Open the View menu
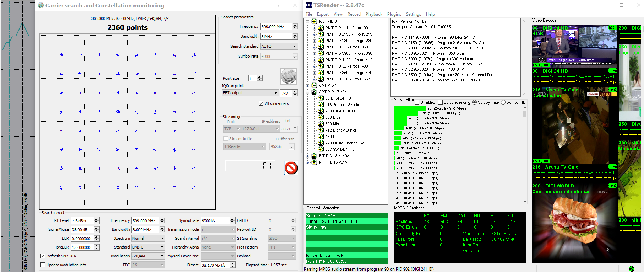The image size is (644, 272). point(338,14)
